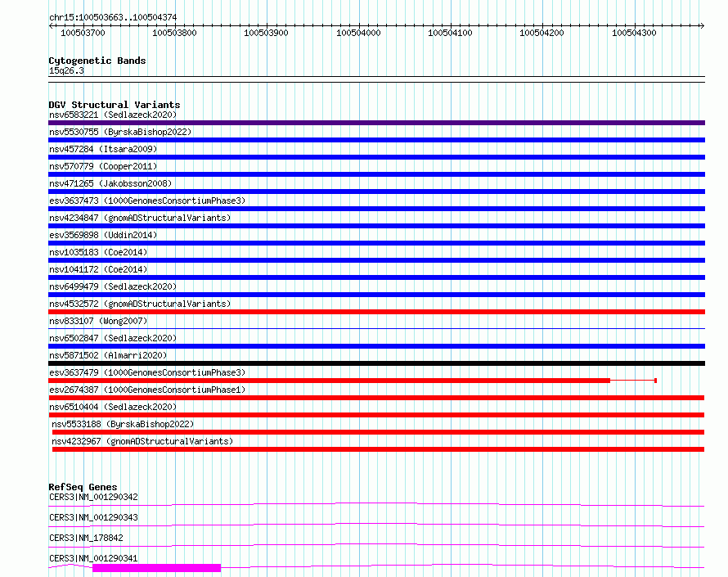Click the left arrow of the ruler
Screen dimensions: 728x577
tap(51, 26)
